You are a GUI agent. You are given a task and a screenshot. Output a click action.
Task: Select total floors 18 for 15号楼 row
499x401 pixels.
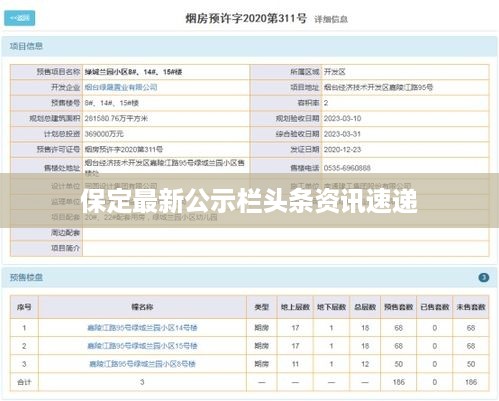(x=365, y=346)
